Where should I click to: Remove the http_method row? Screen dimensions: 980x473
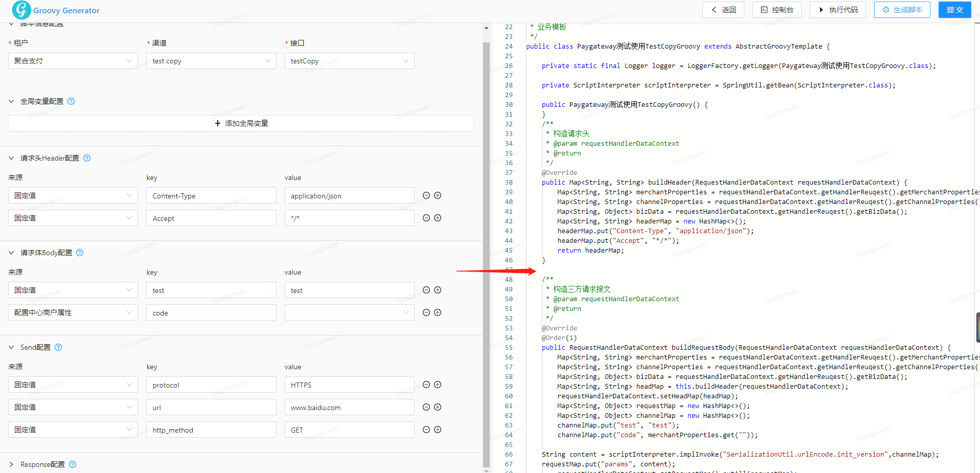coord(426,430)
